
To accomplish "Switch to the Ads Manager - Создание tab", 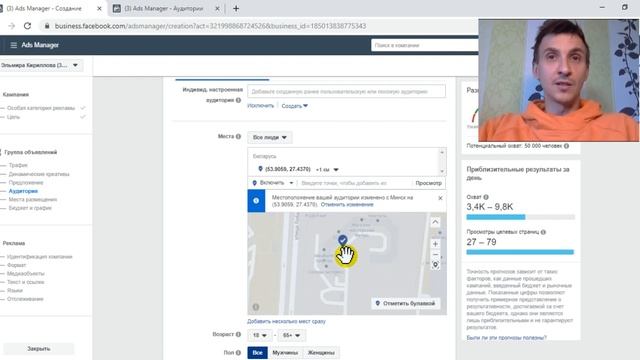I will [x=44, y=9].
